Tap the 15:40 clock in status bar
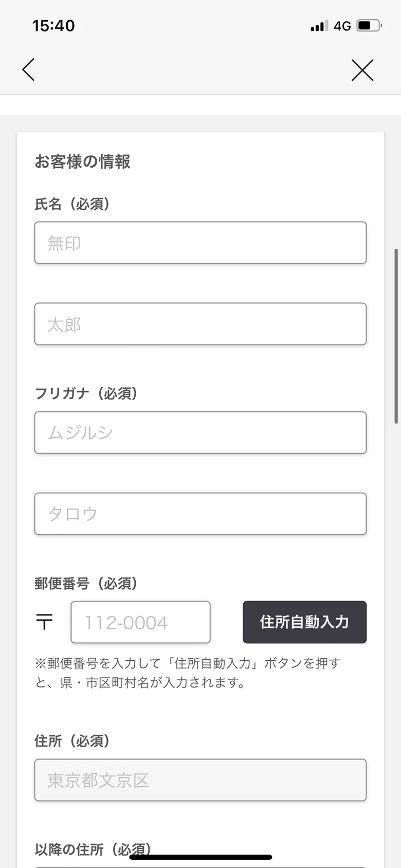This screenshot has height=868, width=401. click(x=53, y=26)
